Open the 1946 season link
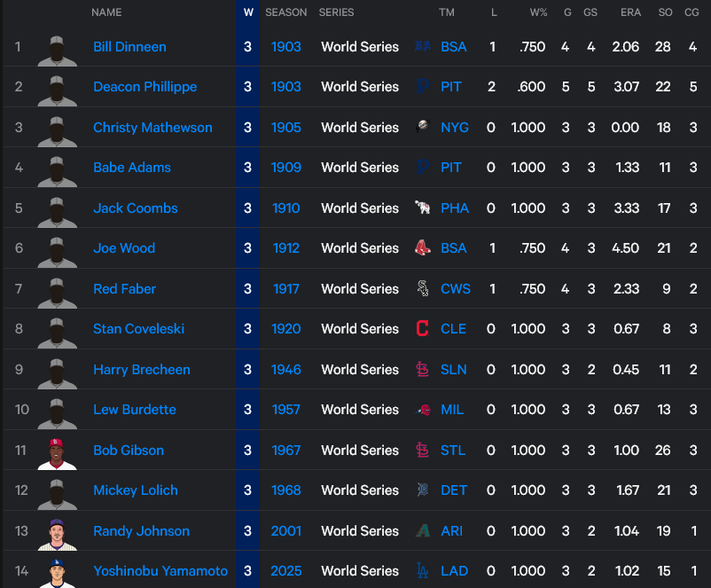The height and width of the screenshot is (588, 711). pyautogui.click(x=286, y=369)
